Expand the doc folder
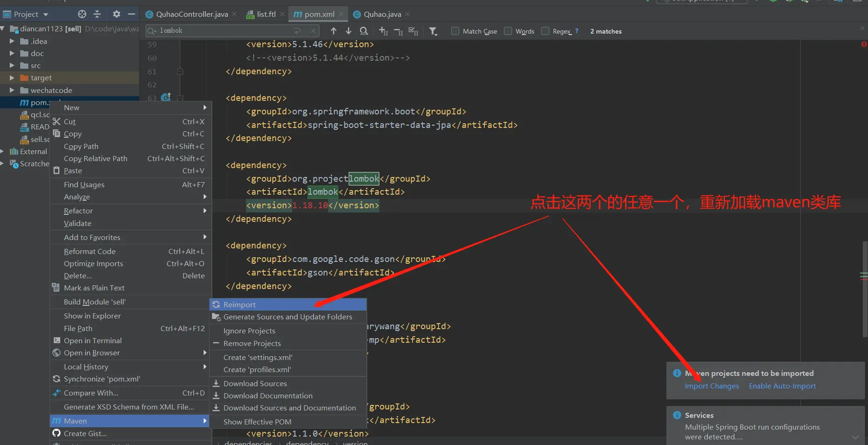This screenshot has height=445, width=868. pos(12,53)
